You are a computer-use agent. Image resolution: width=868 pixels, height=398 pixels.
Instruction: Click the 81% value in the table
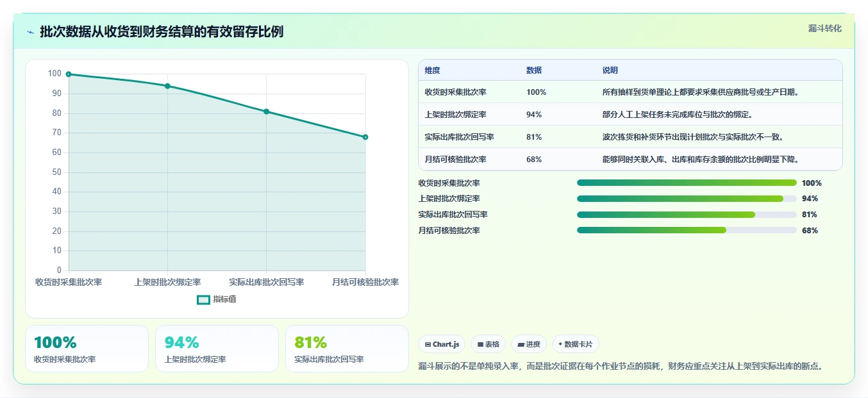[x=534, y=137]
